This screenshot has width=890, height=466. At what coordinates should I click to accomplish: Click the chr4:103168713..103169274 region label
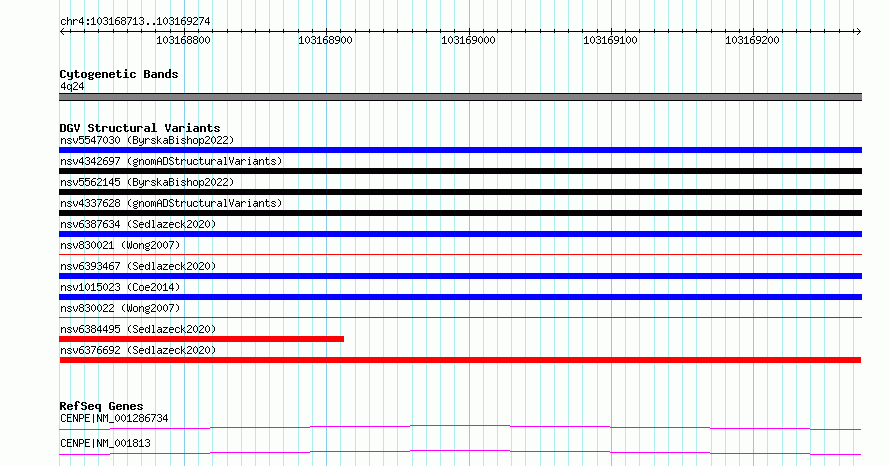click(x=135, y=22)
